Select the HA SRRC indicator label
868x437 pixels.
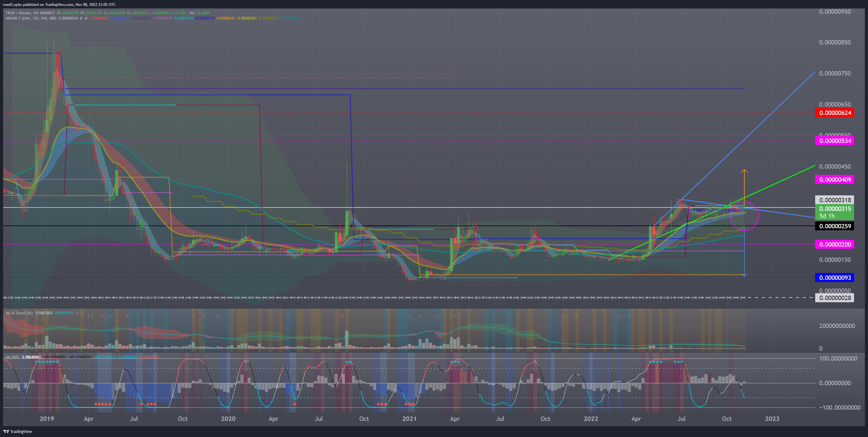pyautogui.click(x=12, y=357)
